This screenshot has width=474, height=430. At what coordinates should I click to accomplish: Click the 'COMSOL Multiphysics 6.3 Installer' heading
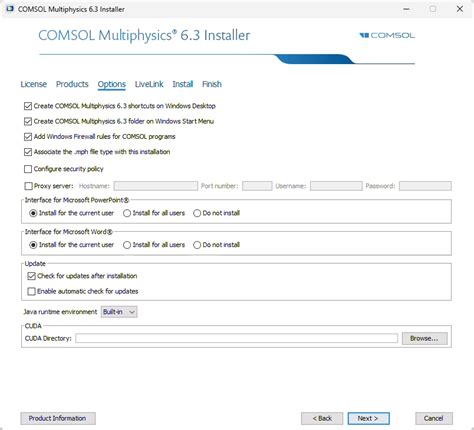coord(144,35)
